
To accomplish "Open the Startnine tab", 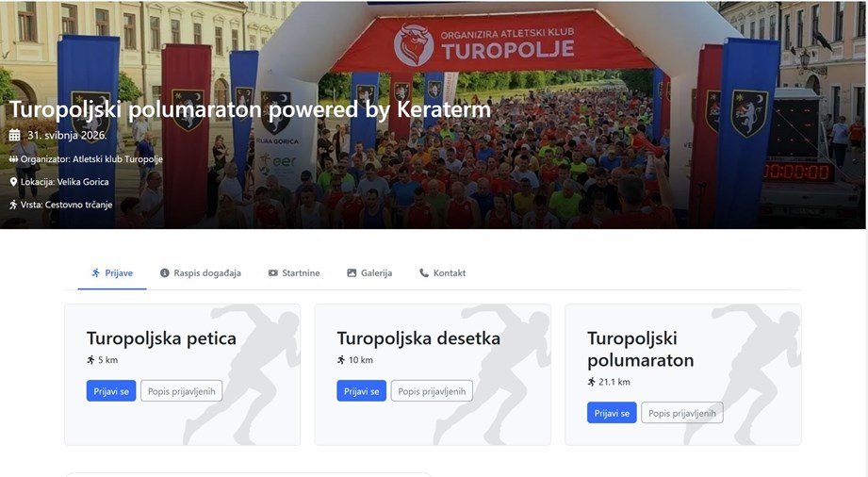I will coord(294,273).
